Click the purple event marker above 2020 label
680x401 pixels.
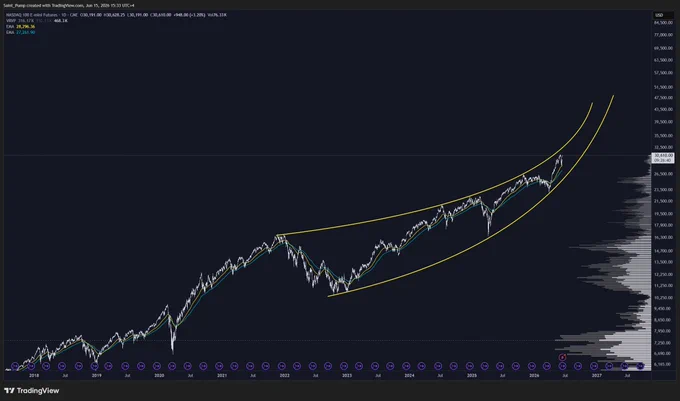point(172,366)
